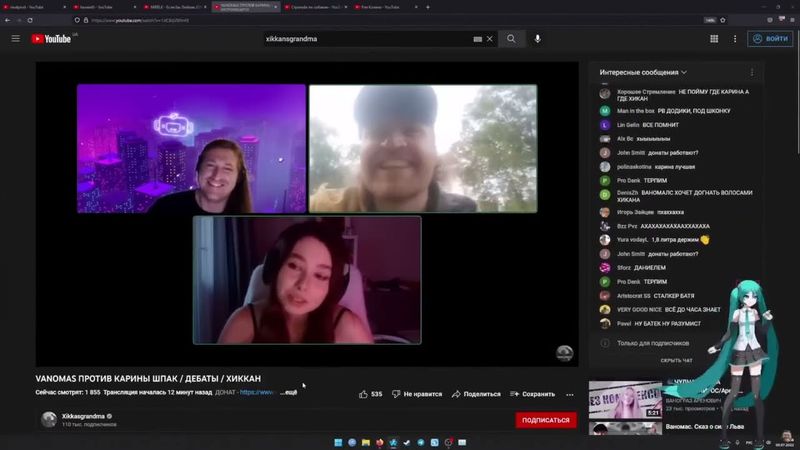
Task: Click the search field containing 'xikkansgrandma'
Action: point(365,39)
